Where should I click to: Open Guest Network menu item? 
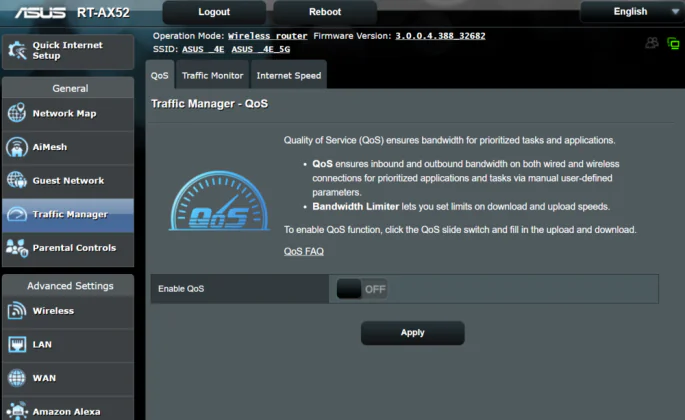pos(68,181)
